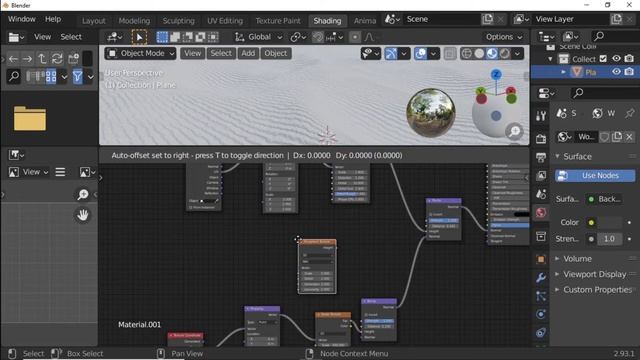640x360 pixels.
Task: Open the Global transform orientation dropdown
Action: tap(259, 37)
